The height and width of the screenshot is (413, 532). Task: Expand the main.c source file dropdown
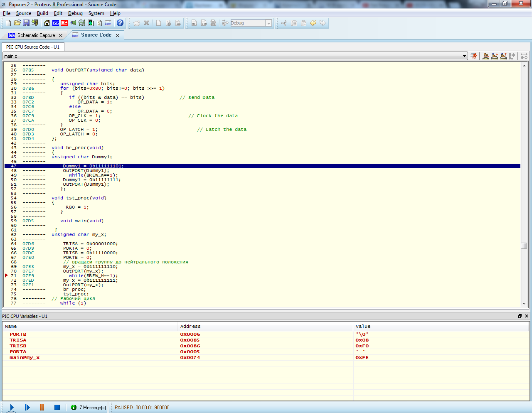pos(464,56)
